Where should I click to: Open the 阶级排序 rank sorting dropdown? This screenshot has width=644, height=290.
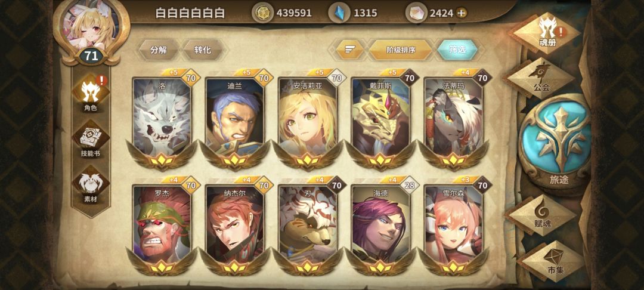click(401, 50)
